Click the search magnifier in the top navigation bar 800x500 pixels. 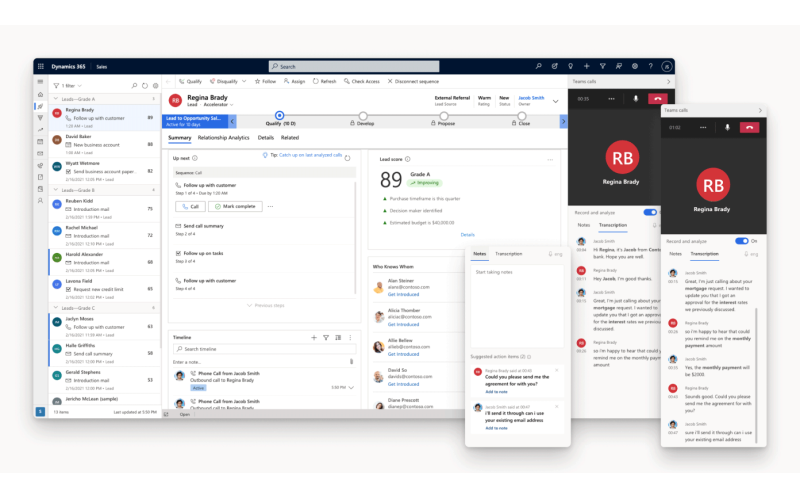click(x=538, y=66)
